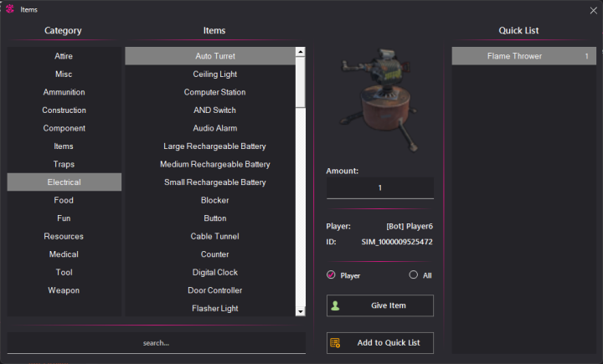Screen dimensions: 603x364
Task: Click the green person icon on Give Item
Action: click(x=335, y=305)
